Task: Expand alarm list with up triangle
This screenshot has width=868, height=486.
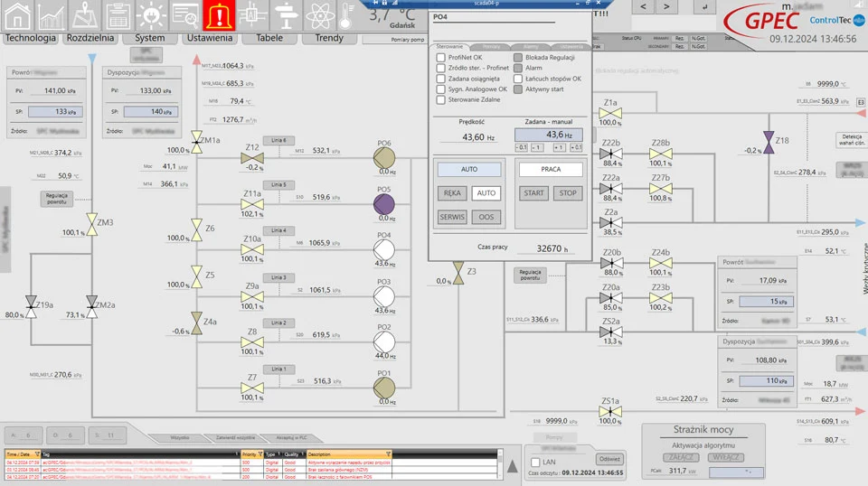Action: (513, 467)
